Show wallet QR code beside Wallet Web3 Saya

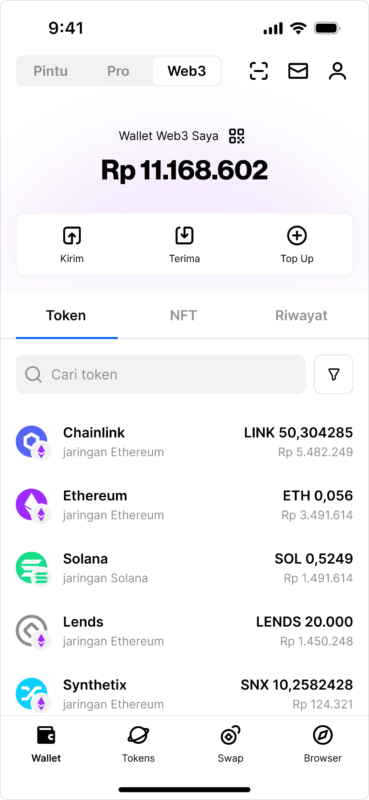(236, 136)
